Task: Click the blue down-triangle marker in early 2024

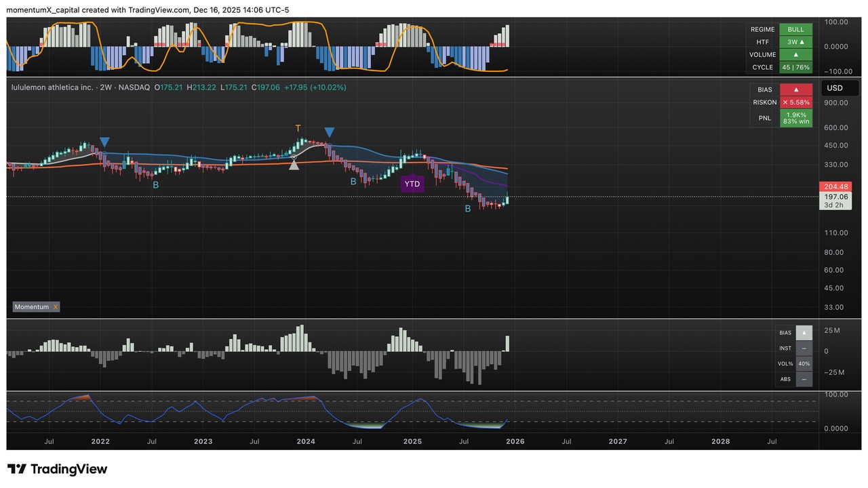Action: [x=329, y=132]
